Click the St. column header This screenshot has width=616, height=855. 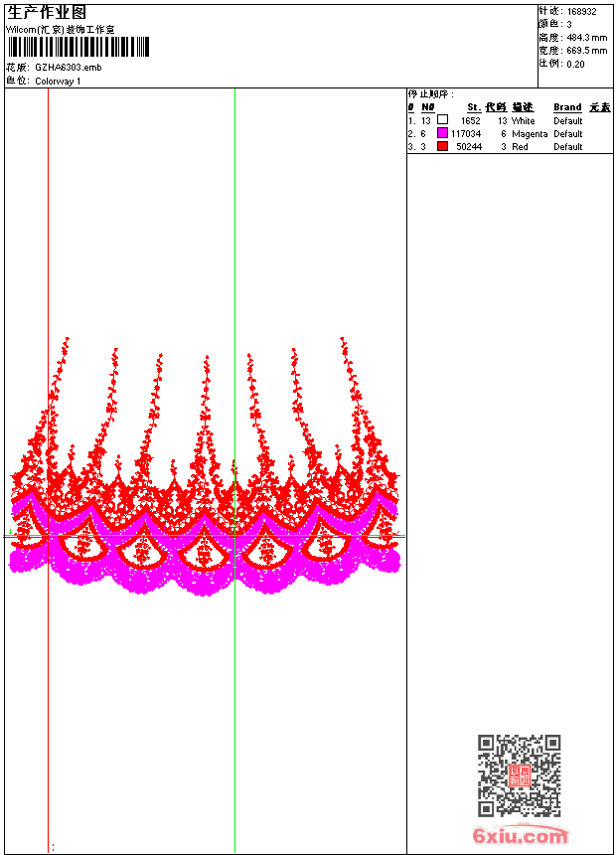(x=474, y=107)
